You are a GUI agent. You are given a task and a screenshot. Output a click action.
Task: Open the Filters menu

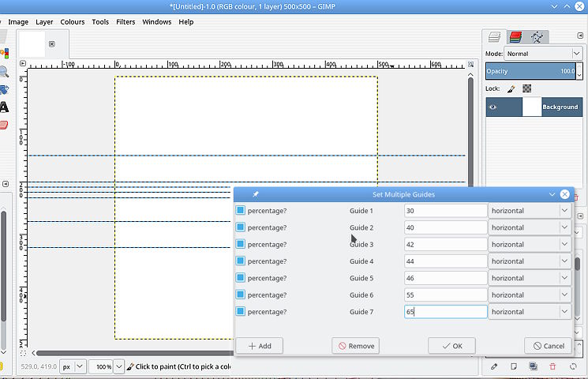coord(125,22)
